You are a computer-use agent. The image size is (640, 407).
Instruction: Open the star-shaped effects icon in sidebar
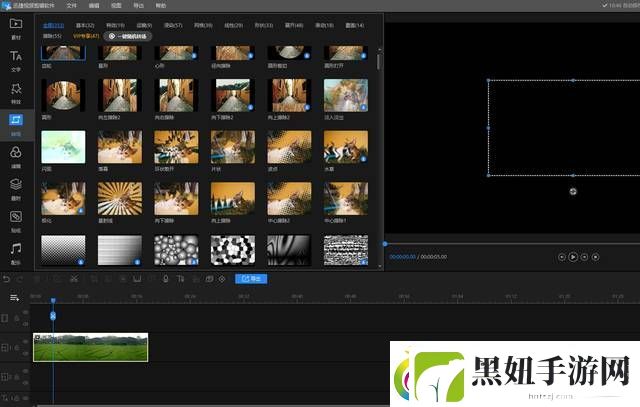(x=16, y=88)
